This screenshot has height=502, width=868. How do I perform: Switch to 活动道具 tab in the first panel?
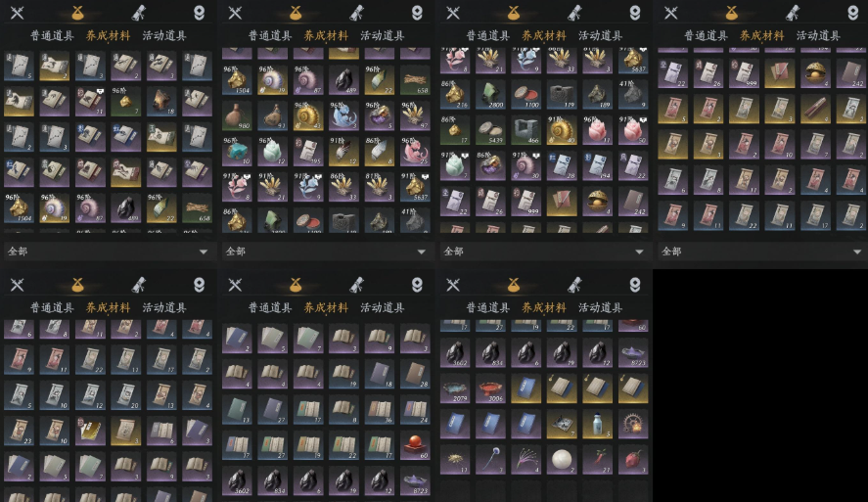(163, 35)
